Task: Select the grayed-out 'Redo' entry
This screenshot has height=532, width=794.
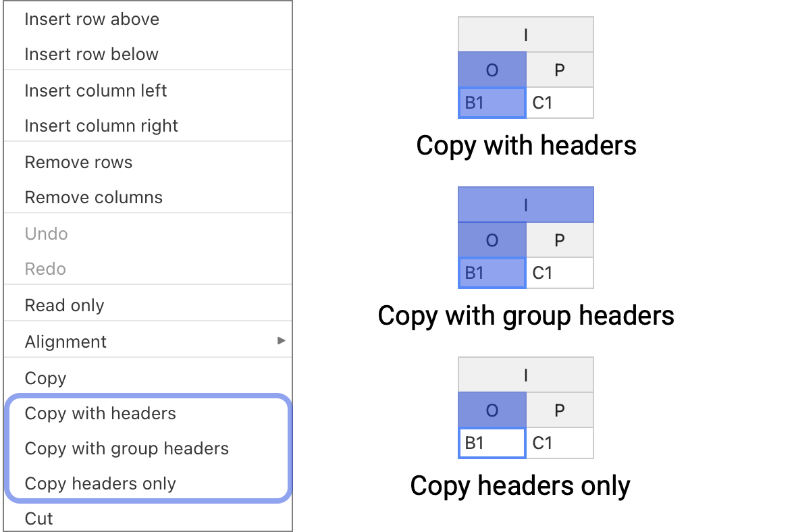Action: pyautogui.click(x=45, y=269)
